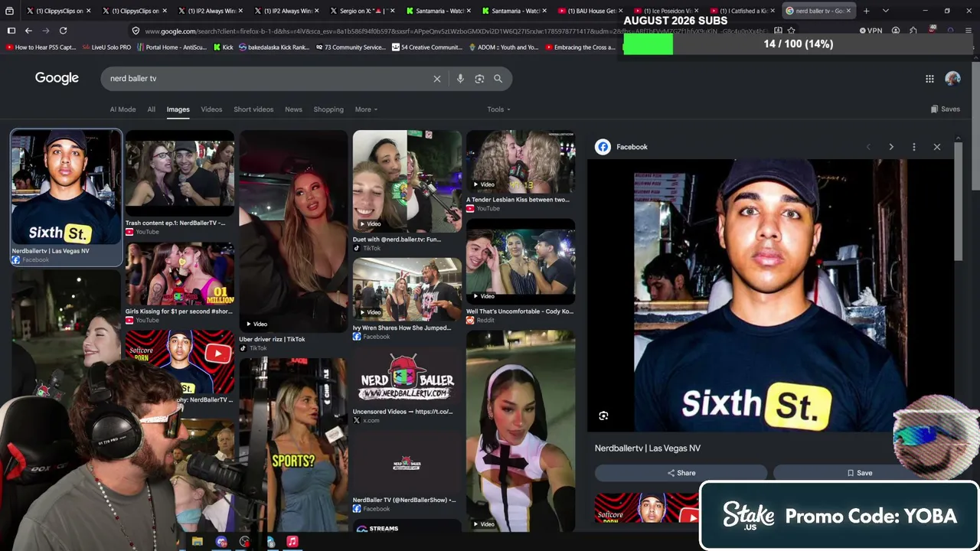Open the LiveU Solo PRO bookmark
This screenshot has width=980, height=551.
point(106,47)
